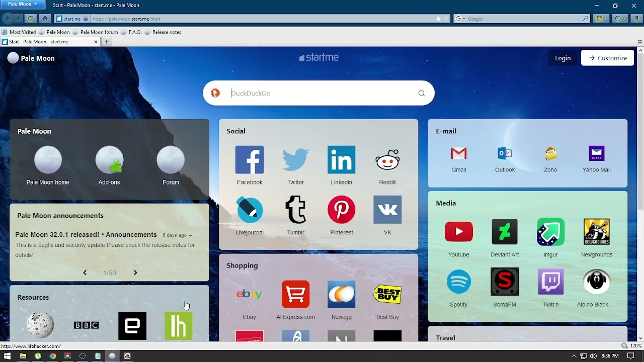Open the Best Buy shortcut
Image resolution: width=644 pixels, height=362 pixels.
pyautogui.click(x=387, y=294)
